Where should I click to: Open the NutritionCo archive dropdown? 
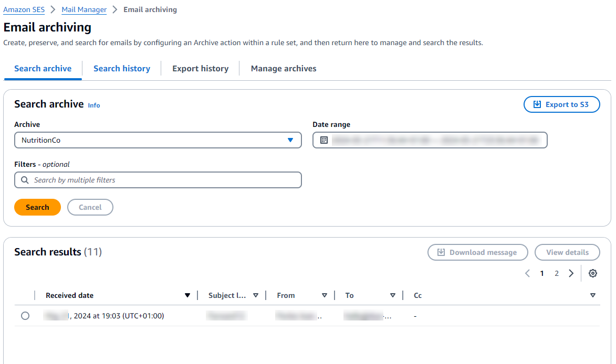click(290, 140)
